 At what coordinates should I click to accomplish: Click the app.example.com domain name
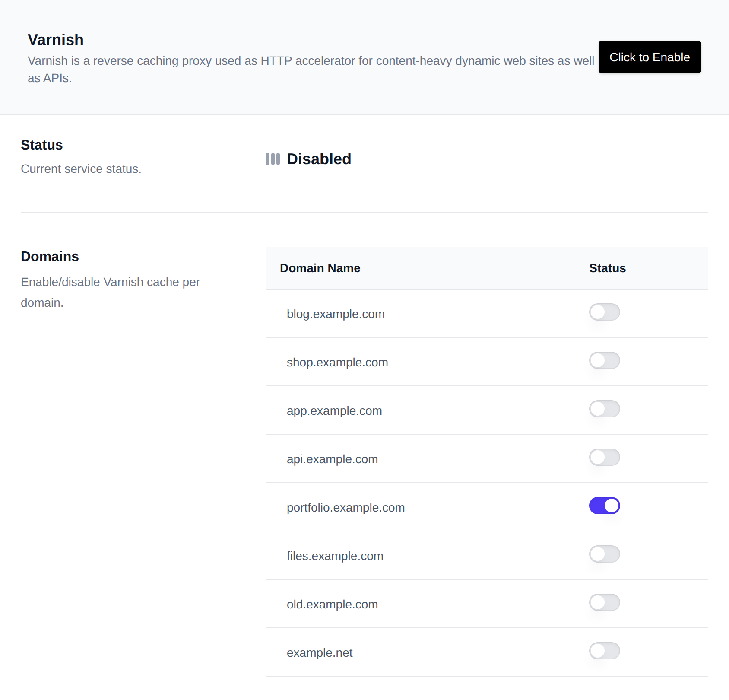point(334,411)
